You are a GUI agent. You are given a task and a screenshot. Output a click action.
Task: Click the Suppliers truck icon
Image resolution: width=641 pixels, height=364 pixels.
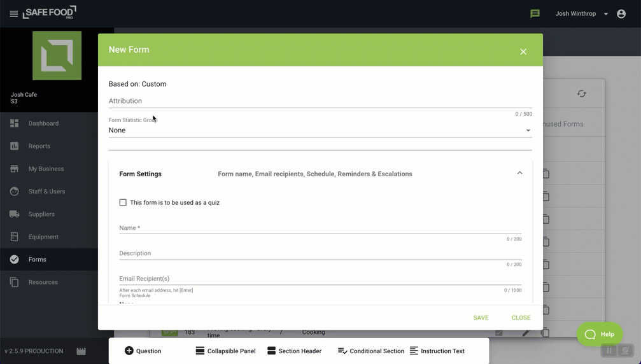pyautogui.click(x=14, y=214)
